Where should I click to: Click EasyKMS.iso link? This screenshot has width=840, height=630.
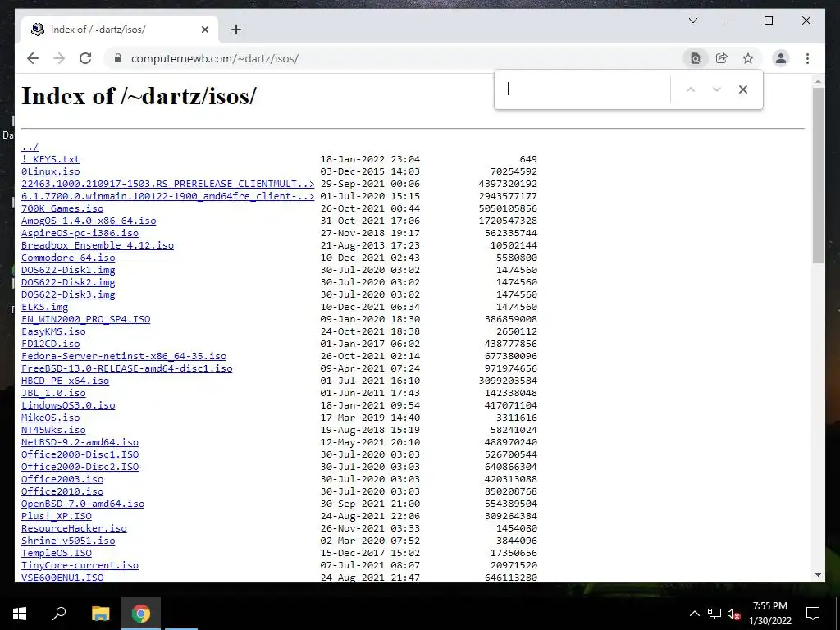[53, 331]
